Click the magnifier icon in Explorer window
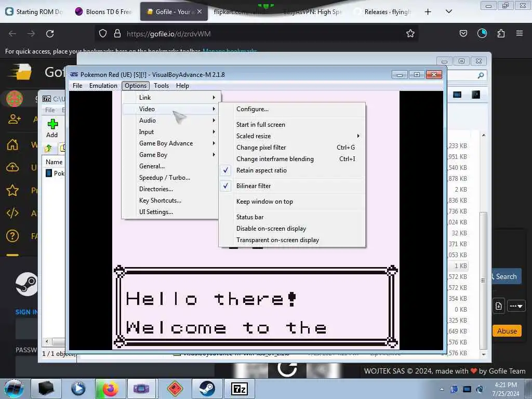This screenshot has width=532, height=399. point(481,75)
